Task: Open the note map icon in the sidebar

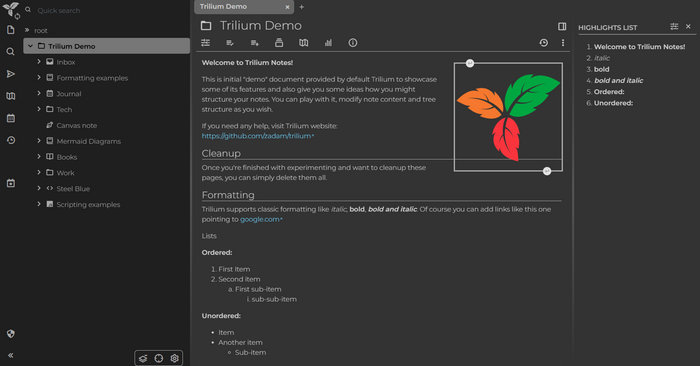Action: pos(11,96)
